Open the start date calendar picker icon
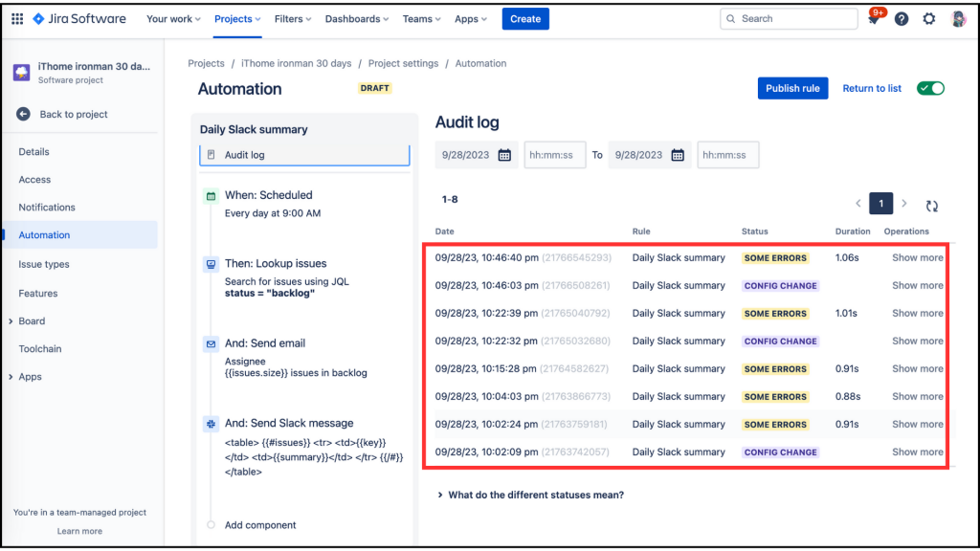 point(504,155)
